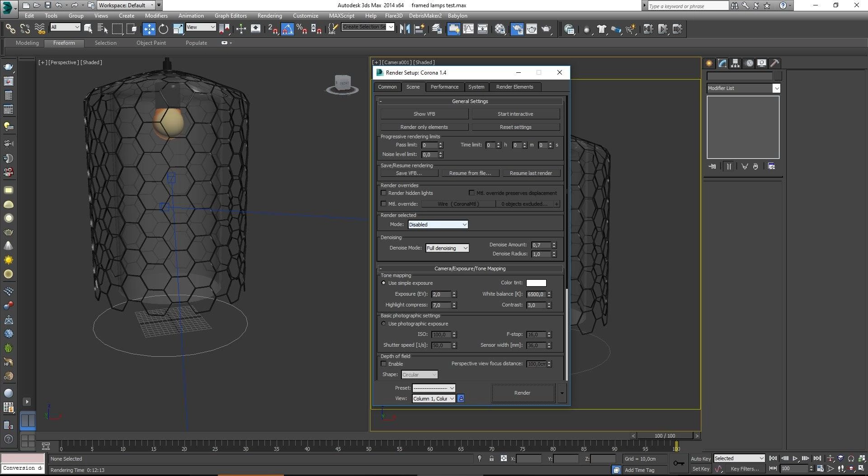Click the Start interactive button
868x476 pixels.
(515, 114)
